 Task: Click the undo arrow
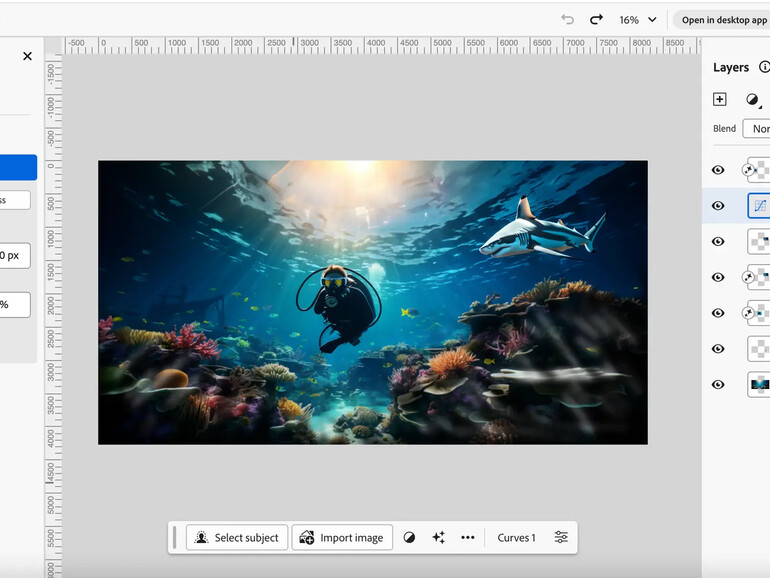coord(567,20)
